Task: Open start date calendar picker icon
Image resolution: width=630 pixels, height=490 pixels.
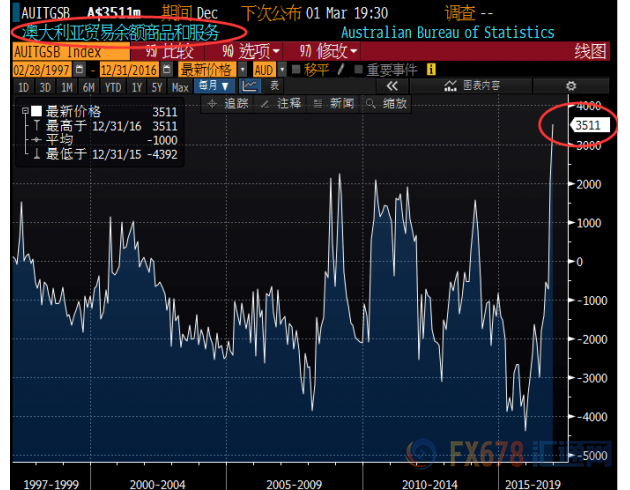Action: point(82,69)
